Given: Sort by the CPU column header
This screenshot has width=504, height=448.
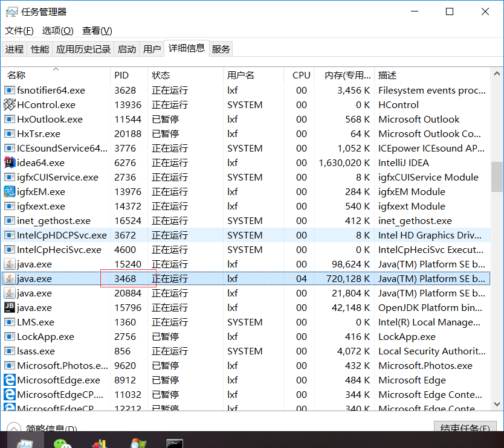Looking at the screenshot, I should [299, 75].
